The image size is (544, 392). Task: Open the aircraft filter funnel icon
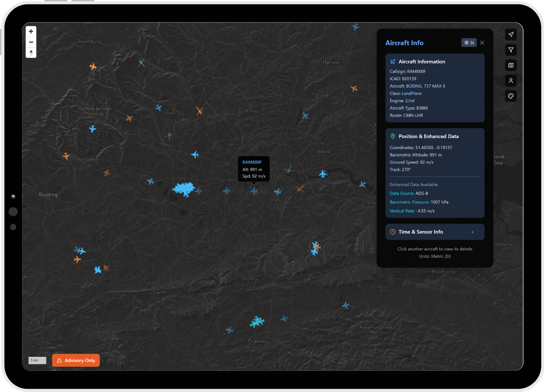pyautogui.click(x=511, y=50)
